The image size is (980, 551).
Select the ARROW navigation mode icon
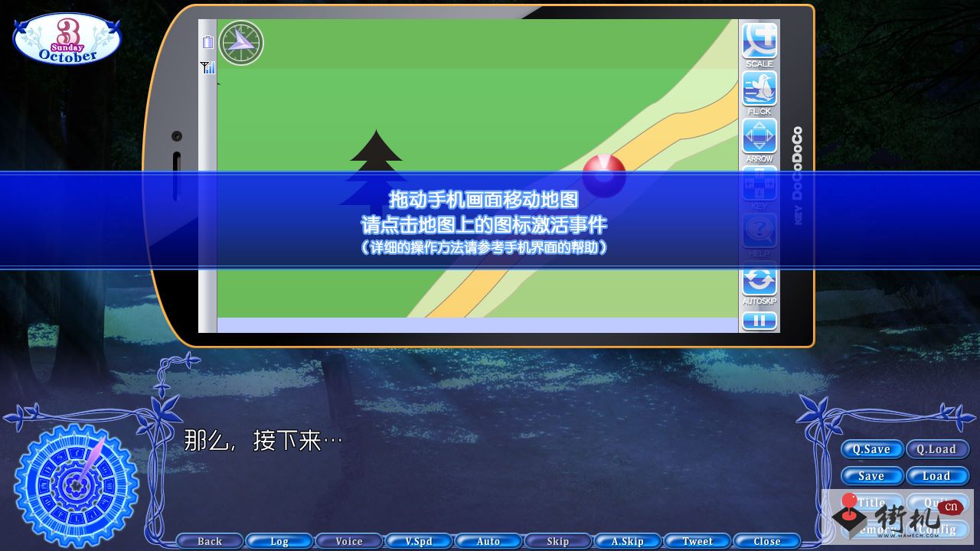pyautogui.click(x=759, y=135)
